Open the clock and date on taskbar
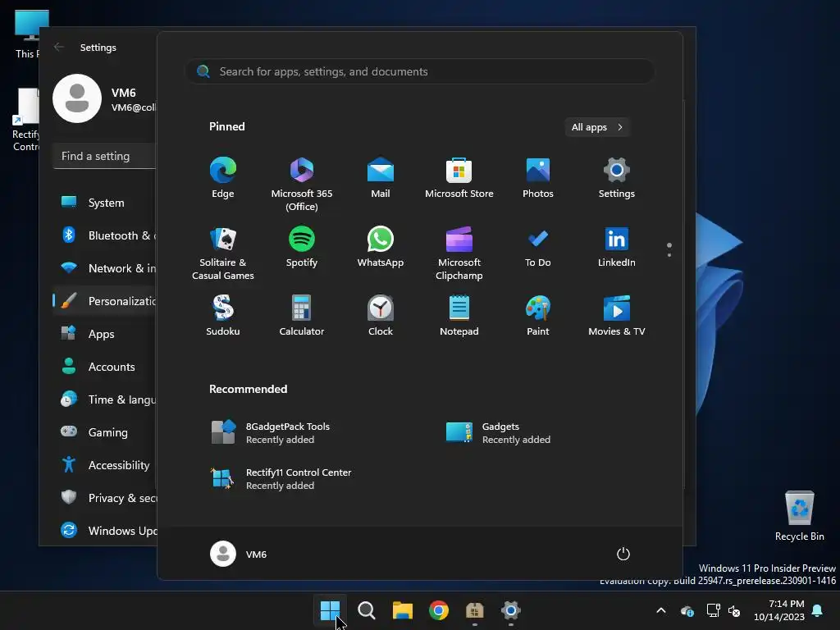This screenshot has width=840, height=630. 779,610
